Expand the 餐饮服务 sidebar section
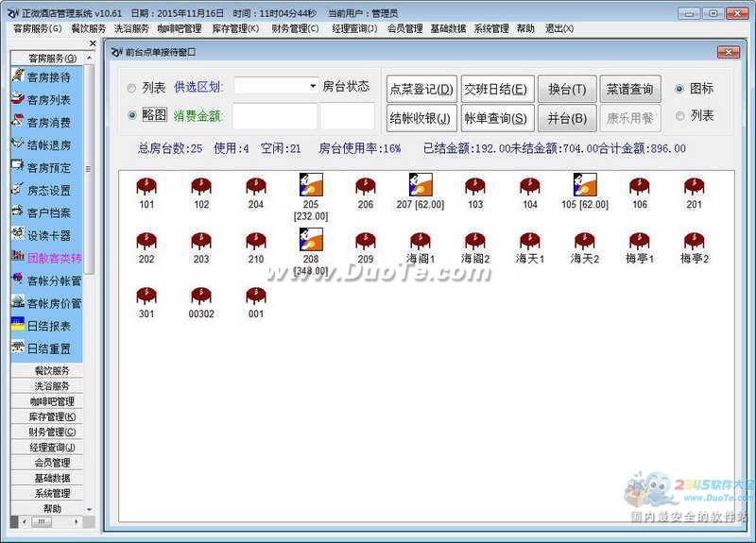The height and width of the screenshot is (543, 756). [52, 371]
